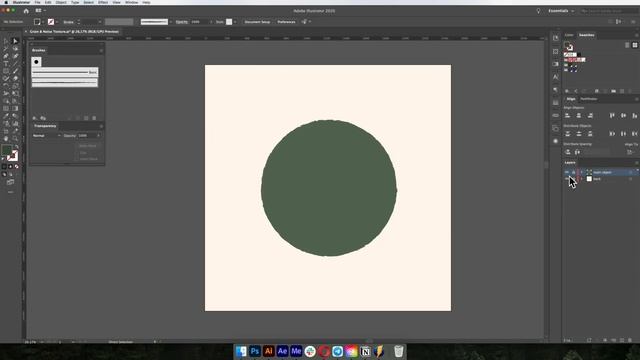
Task: Open the File menu
Action: pyautogui.click(x=37, y=2)
